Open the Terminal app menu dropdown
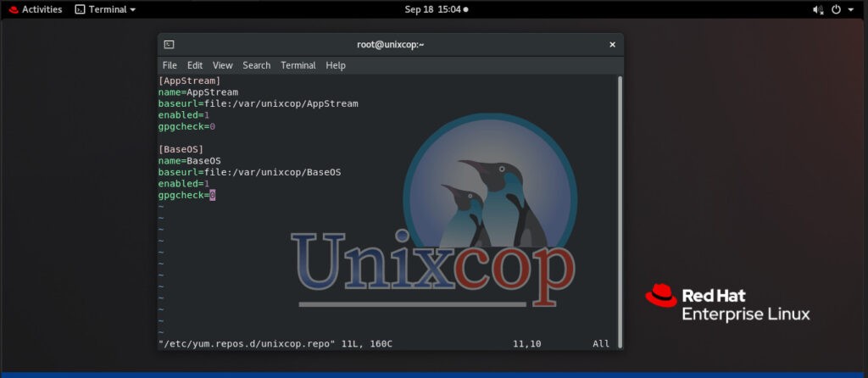This screenshot has width=868, height=378. pos(105,9)
